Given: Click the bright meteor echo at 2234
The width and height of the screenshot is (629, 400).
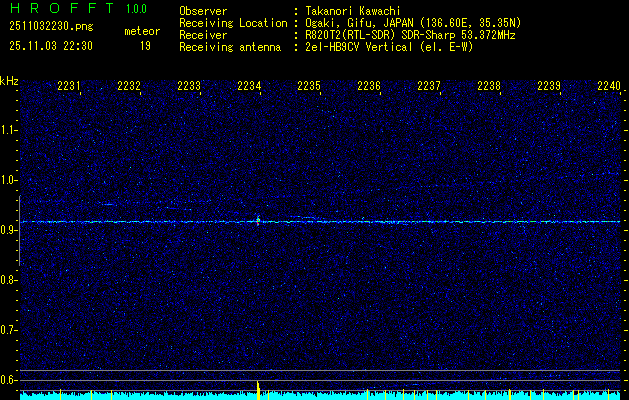Looking at the screenshot, I should 258,220.
